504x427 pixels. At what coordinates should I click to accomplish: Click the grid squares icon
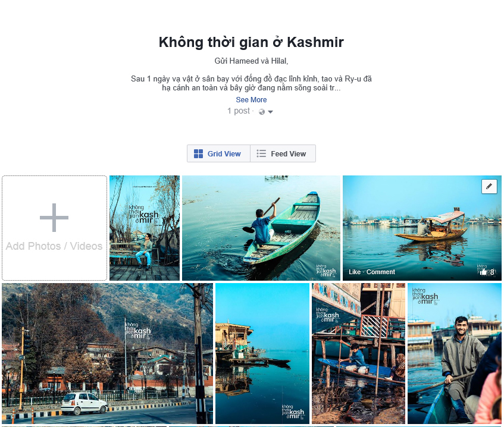coord(198,153)
